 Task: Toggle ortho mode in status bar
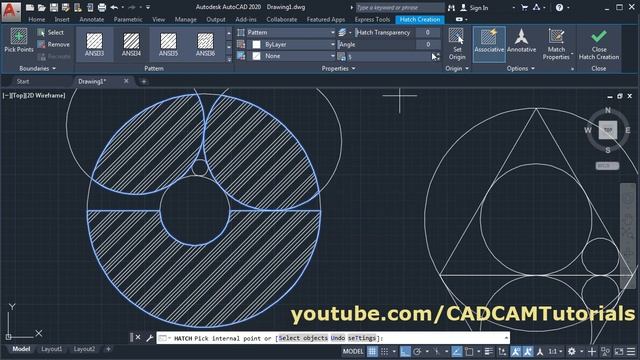pyautogui.click(x=405, y=351)
